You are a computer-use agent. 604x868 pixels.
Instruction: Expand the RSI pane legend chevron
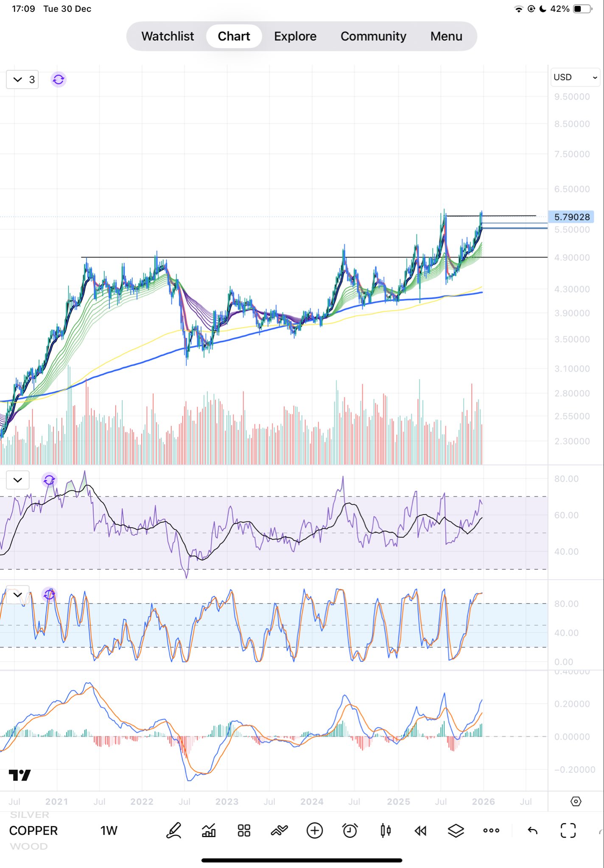click(18, 480)
